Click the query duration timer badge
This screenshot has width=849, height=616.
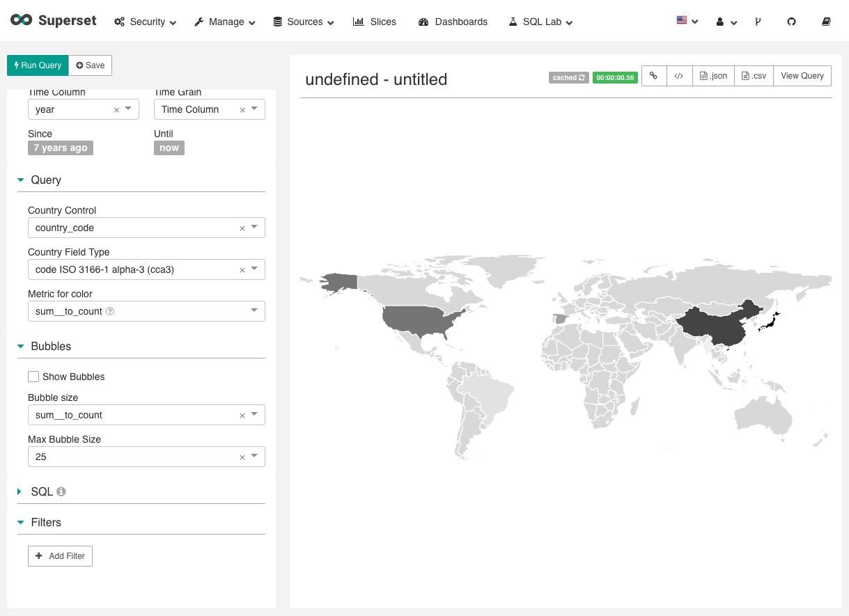[615, 78]
